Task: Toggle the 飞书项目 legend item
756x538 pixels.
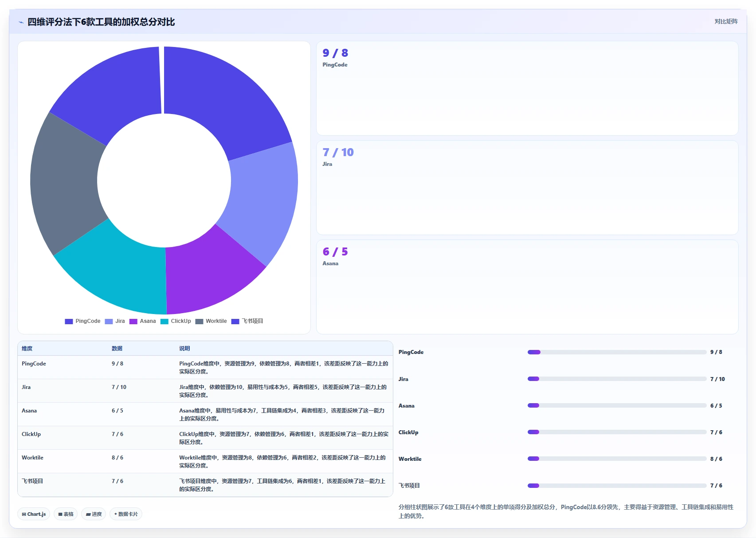Action: (247, 321)
